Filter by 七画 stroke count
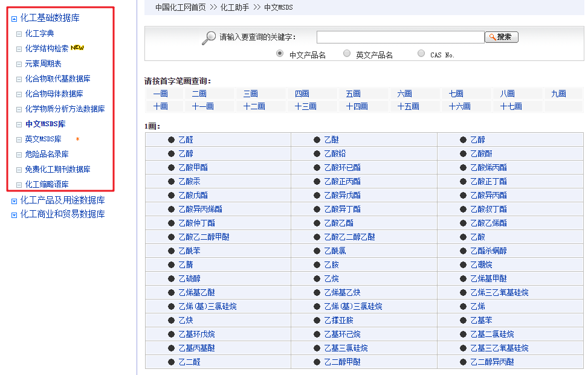This screenshot has height=375, width=588. (x=456, y=94)
